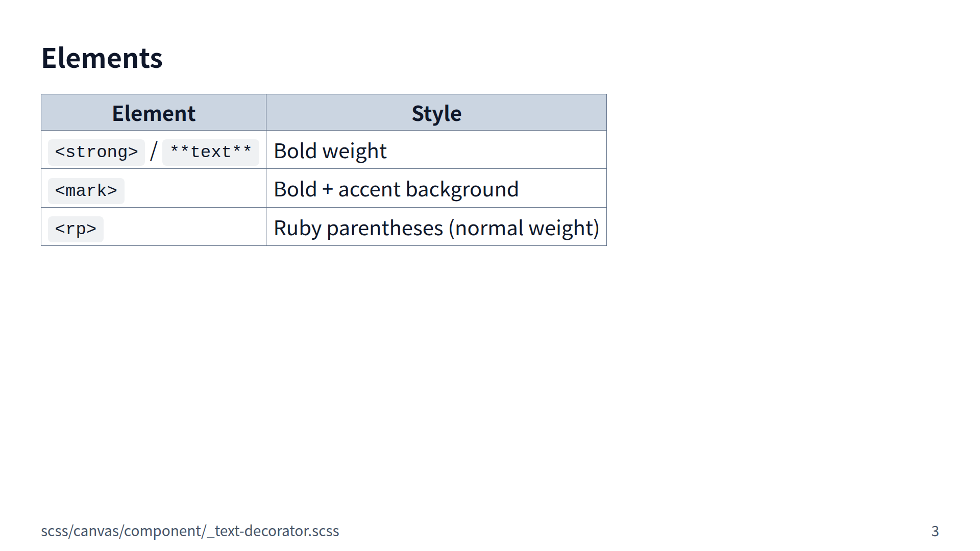Click the Elements slide heading
The width and height of the screenshot is (980, 551).
[x=102, y=58]
